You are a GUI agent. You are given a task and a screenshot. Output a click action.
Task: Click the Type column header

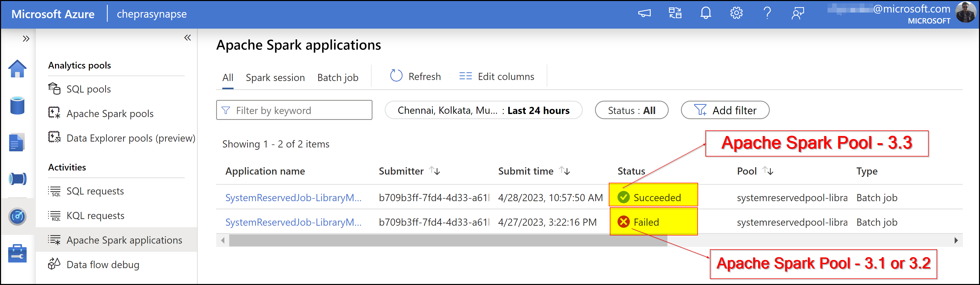click(867, 171)
